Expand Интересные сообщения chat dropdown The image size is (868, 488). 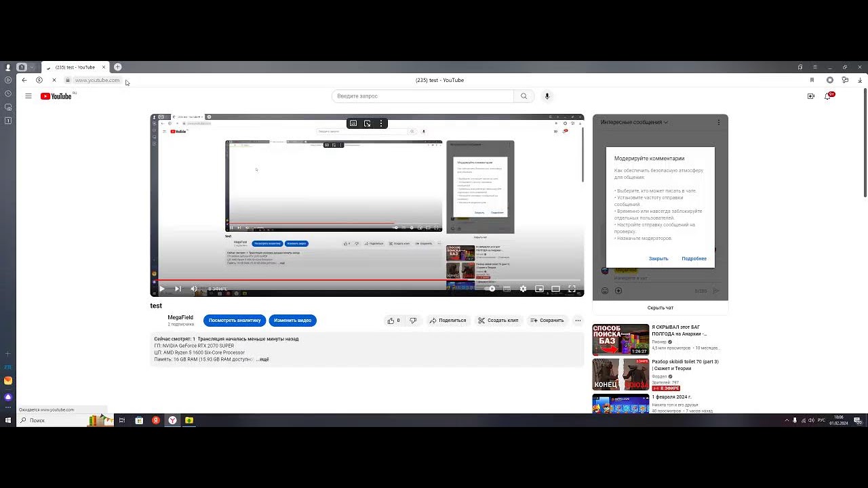point(634,123)
